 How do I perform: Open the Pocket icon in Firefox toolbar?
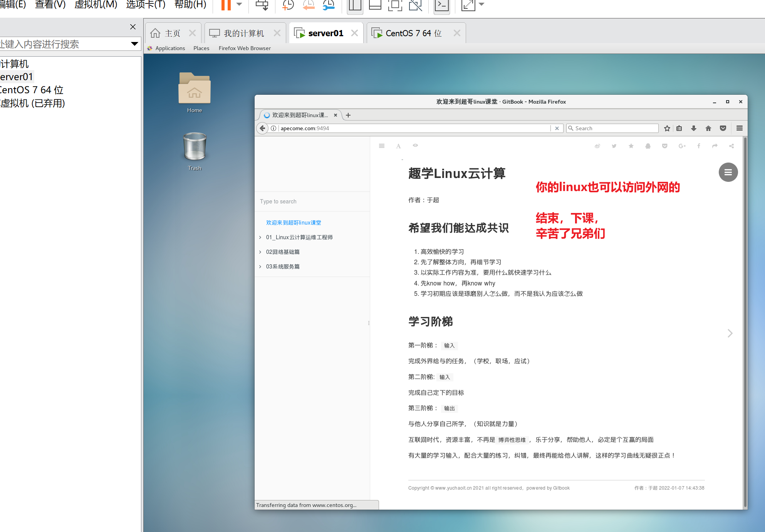click(x=723, y=128)
